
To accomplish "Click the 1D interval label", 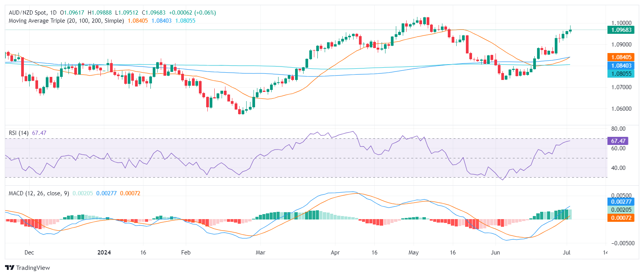I will [x=53, y=13].
